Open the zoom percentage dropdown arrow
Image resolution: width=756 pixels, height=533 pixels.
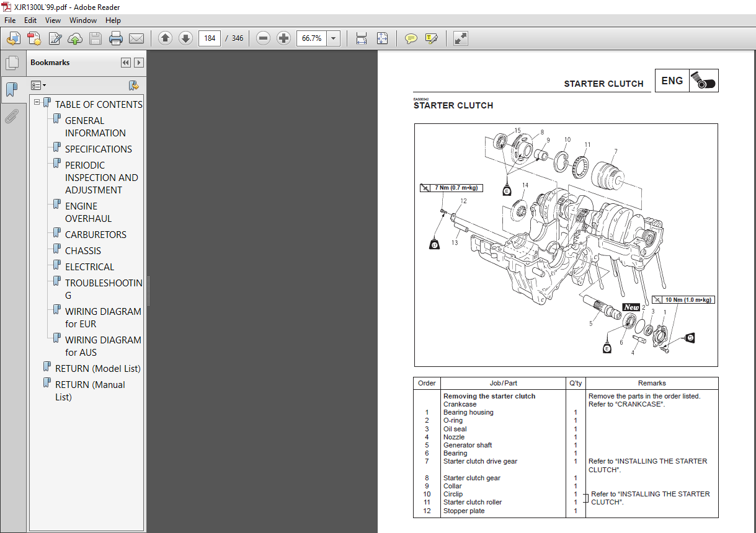coord(334,38)
